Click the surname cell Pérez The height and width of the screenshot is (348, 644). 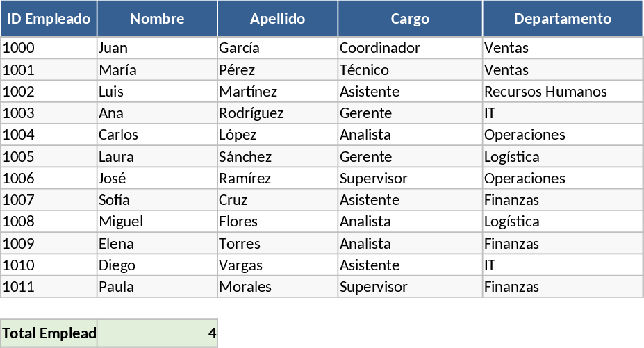[x=277, y=70]
